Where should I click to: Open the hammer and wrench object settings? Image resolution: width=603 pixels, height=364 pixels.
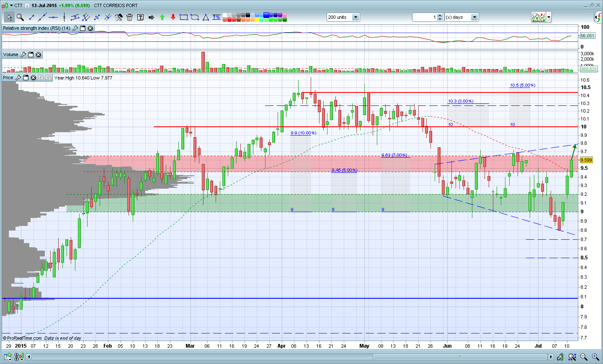point(119,17)
